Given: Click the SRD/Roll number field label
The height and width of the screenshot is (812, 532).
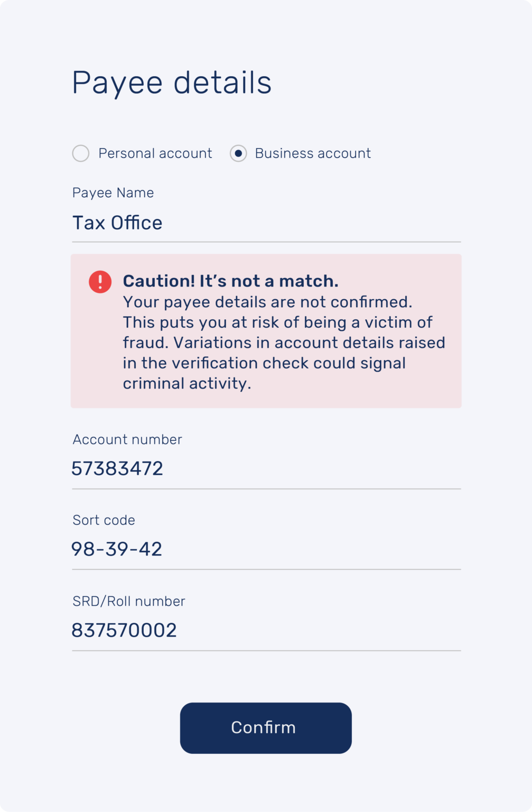Looking at the screenshot, I should (129, 602).
